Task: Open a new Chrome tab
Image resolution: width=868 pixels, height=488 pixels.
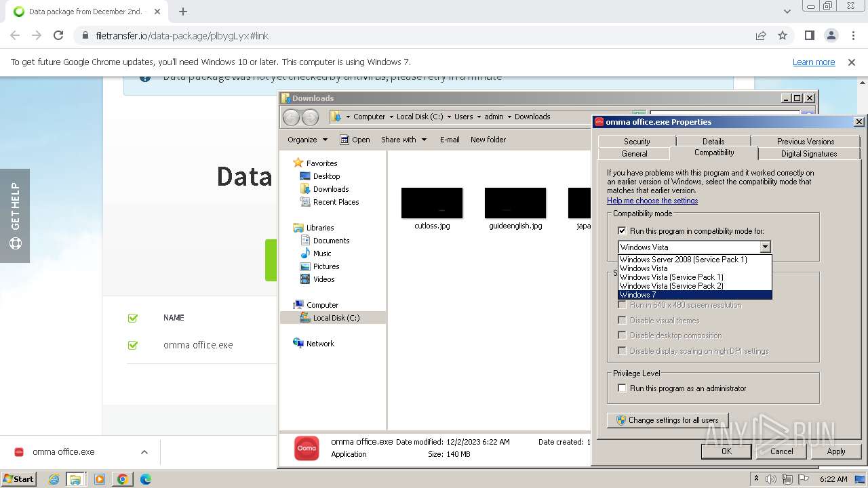Action: pyautogui.click(x=183, y=12)
